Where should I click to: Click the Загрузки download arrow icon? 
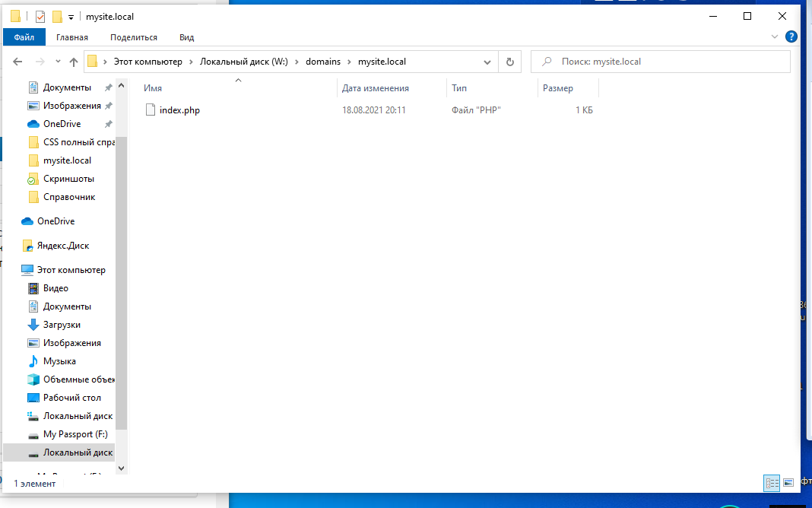33,325
